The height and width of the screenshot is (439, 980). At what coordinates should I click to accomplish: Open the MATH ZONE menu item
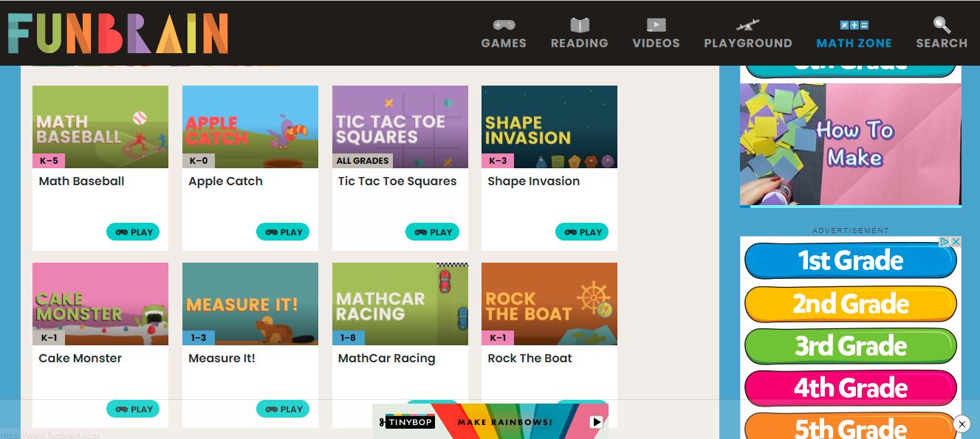(854, 43)
